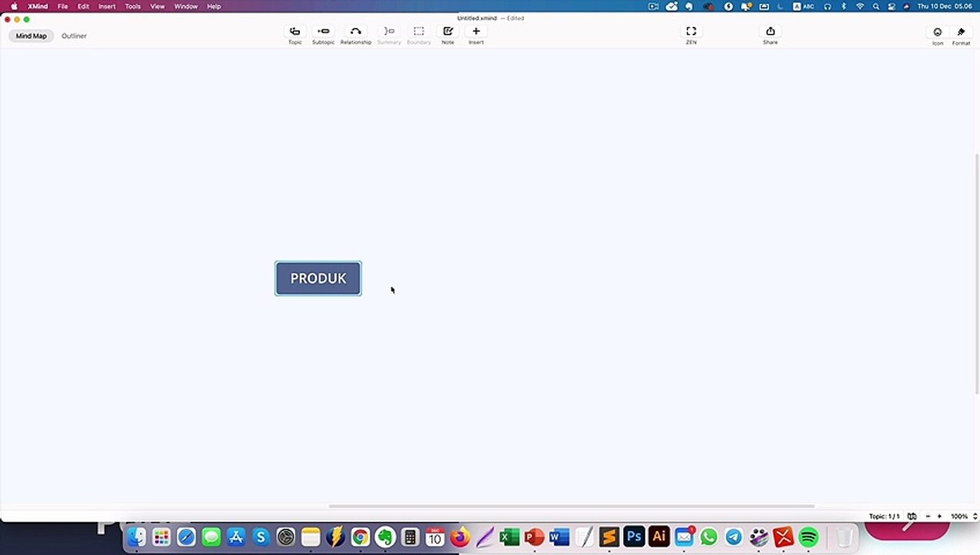
Task: Open Notes from the Dock
Action: coord(310,537)
